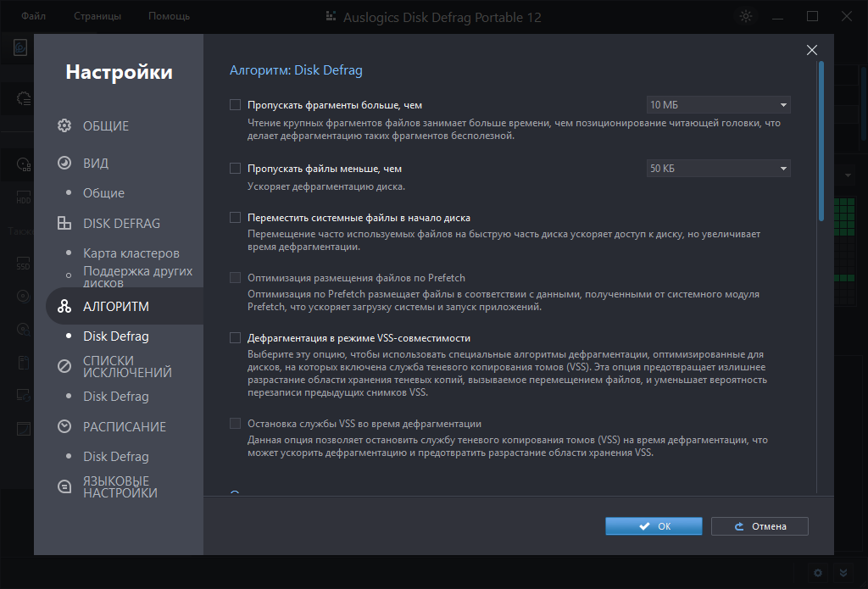The image size is (868, 589).
Task: Open the '50 КБ' file size dropdown
Action: click(x=718, y=169)
